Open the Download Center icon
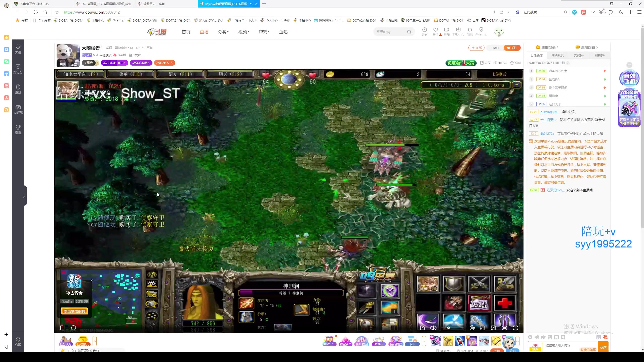The image size is (644, 362). [x=458, y=31]
